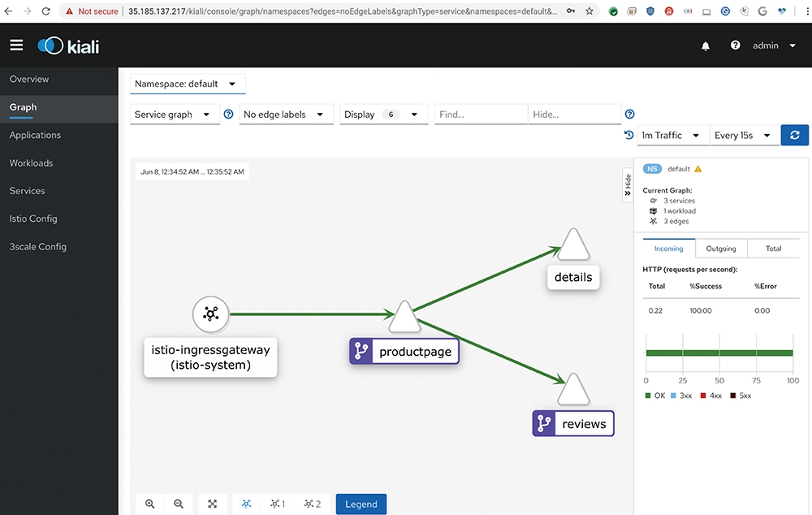
Task: Select Graph in the sidebar
Action: [x=24, y=107]
